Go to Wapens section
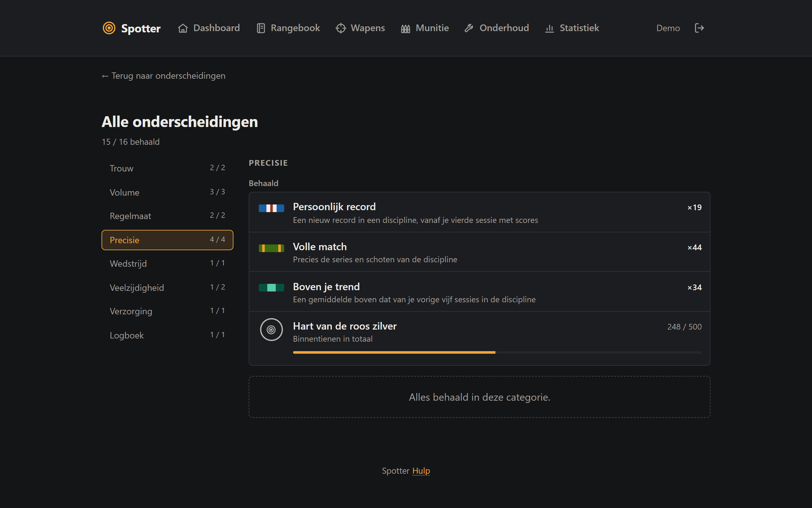812x508 pixels. pos(360,28)
